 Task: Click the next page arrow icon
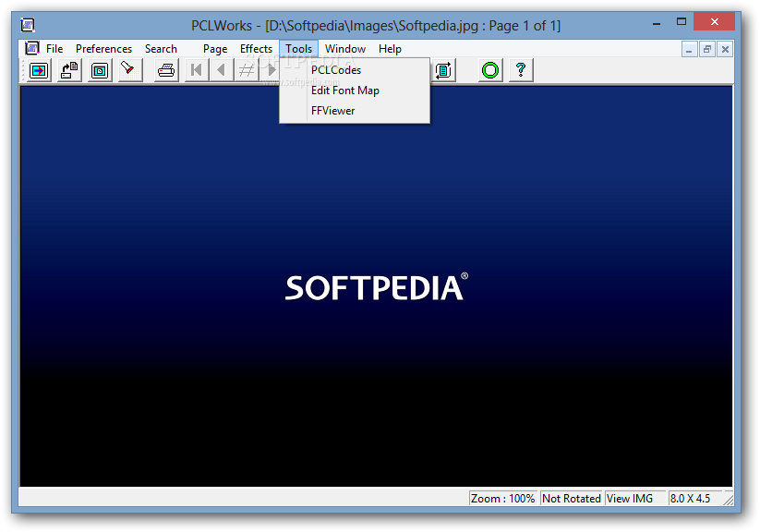[270, 71]
